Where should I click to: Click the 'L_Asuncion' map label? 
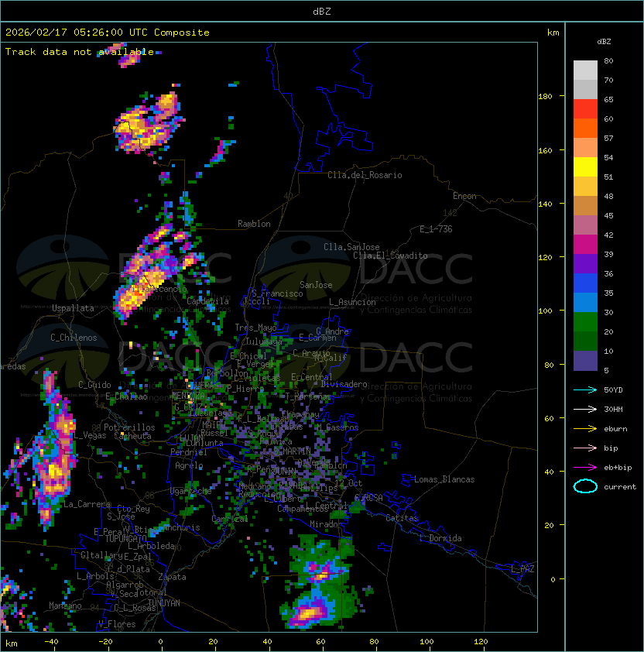pyautogui.click(x=352, y=302)
